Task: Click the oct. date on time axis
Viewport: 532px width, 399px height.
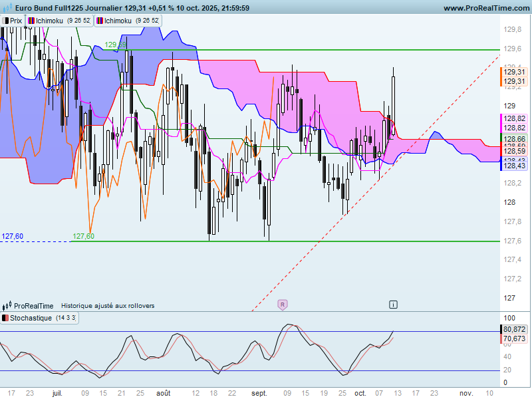Action: tap(360, 393)
